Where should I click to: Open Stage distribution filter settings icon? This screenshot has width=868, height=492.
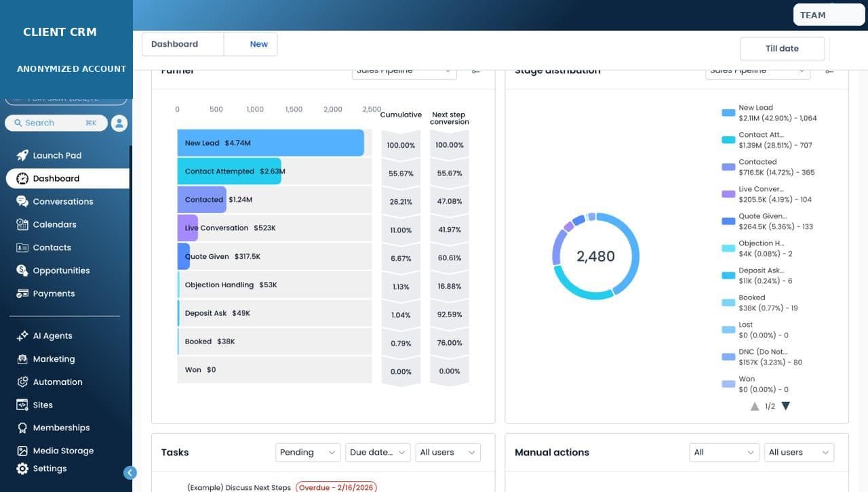click(829, 70)
